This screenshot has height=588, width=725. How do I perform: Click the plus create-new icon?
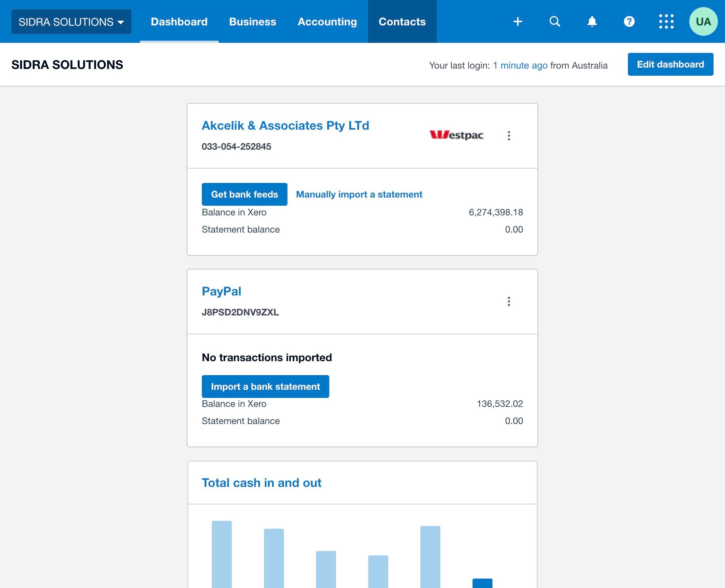tap(517, 21)
